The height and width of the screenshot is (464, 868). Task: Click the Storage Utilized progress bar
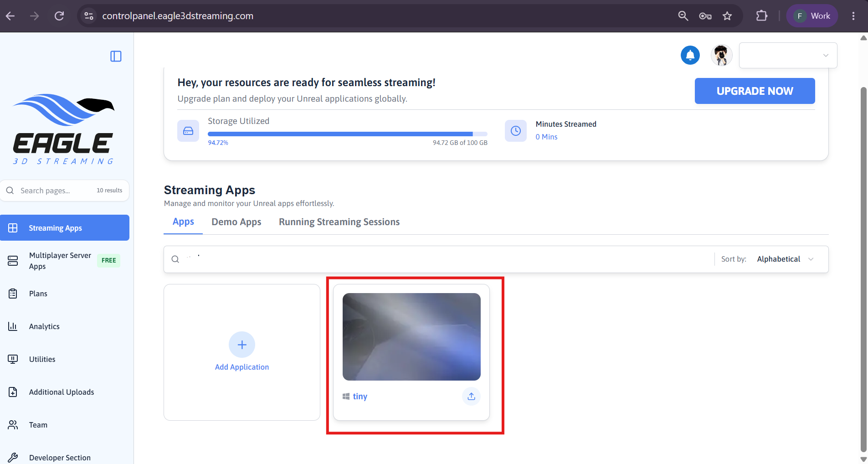tap(348, 134)
